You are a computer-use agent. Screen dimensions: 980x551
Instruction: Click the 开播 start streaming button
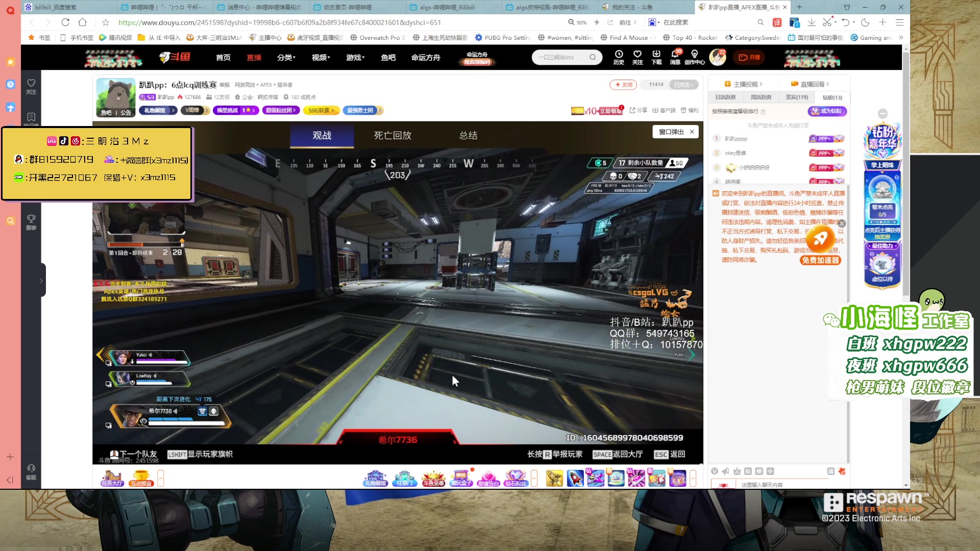click(x=749, y=57)
